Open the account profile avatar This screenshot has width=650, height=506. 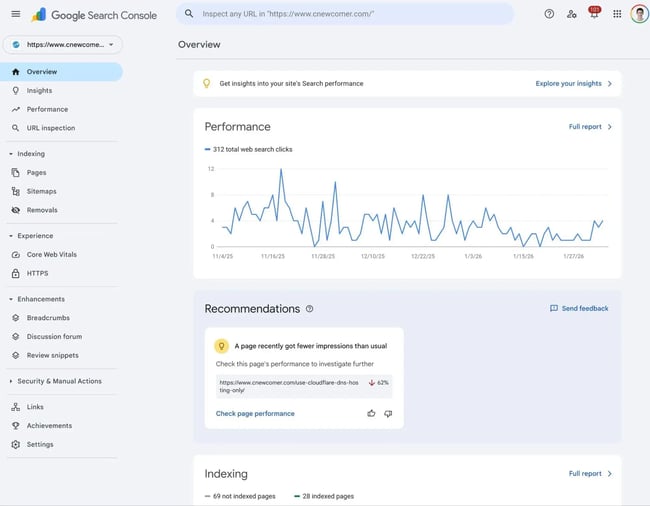click(640, 14)
